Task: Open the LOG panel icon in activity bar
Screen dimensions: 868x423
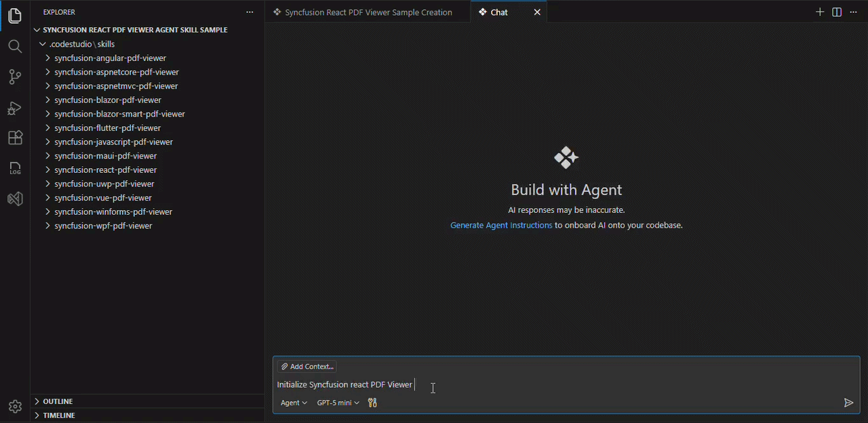Action: 15,169
